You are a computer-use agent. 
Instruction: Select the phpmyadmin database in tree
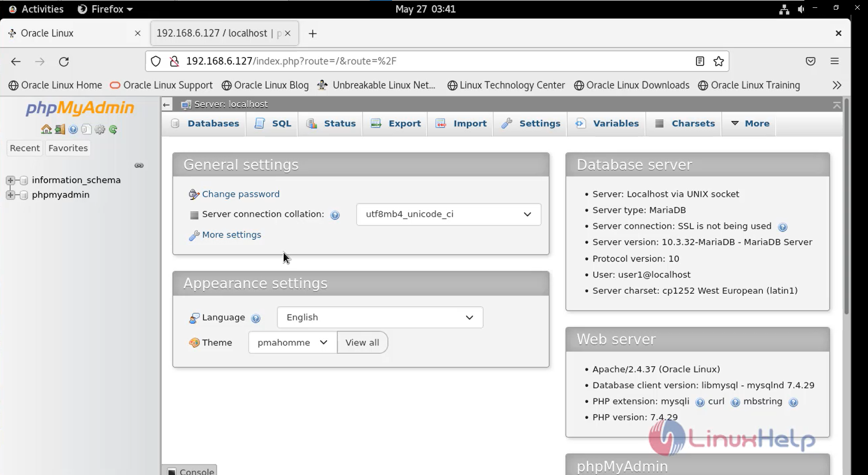click(x=60, y=195)
